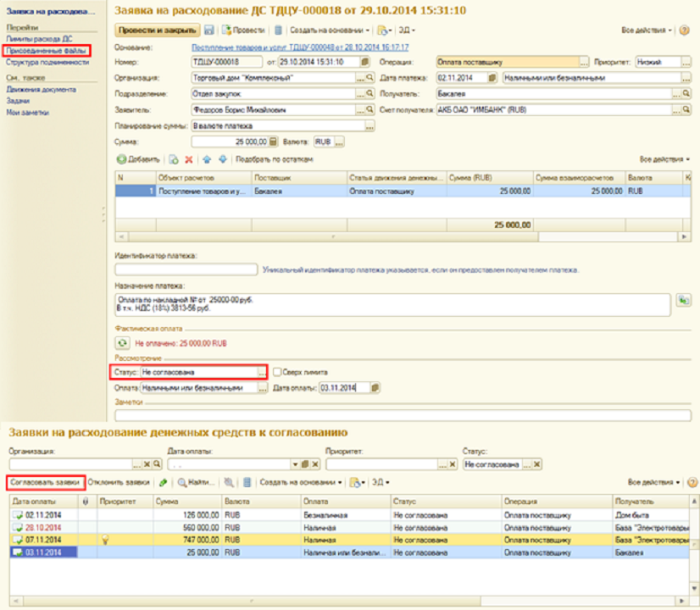Screen dimensions: 700x610
Task: Move table row down with blue arrow
Action: 223,159
